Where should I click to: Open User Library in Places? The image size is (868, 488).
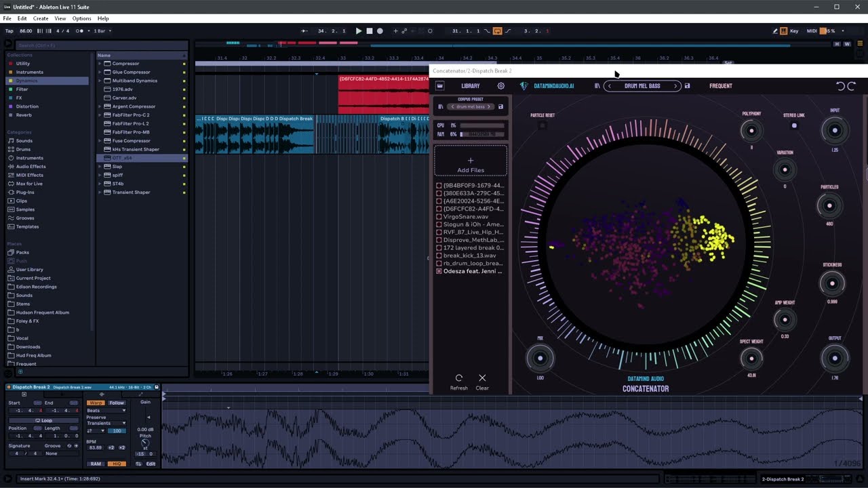coord(29,270)
